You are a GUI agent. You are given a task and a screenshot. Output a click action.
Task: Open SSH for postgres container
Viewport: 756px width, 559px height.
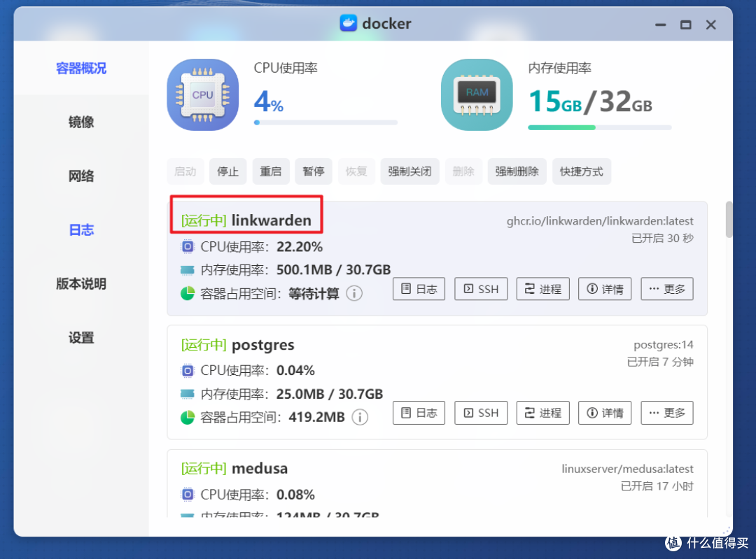click(481, 413)
